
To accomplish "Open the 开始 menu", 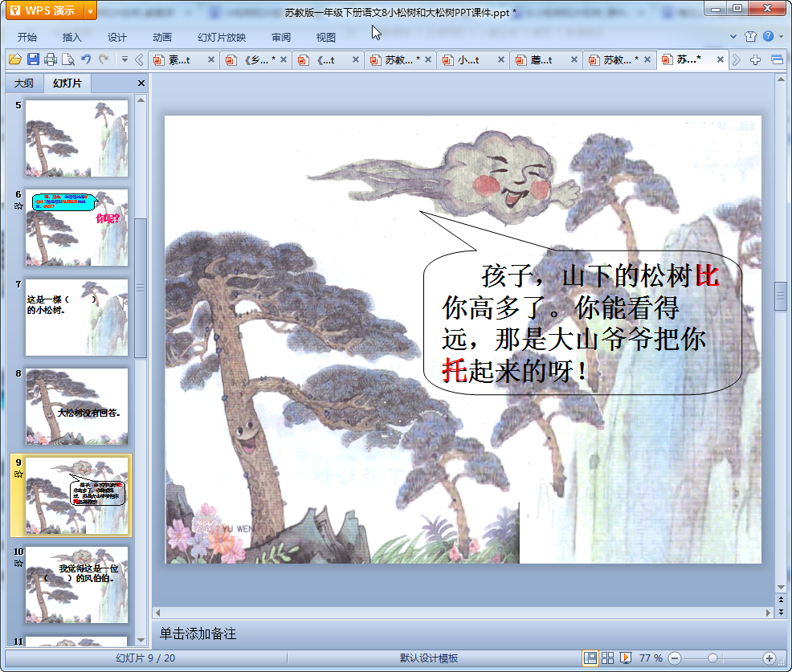I will point(27,38).
